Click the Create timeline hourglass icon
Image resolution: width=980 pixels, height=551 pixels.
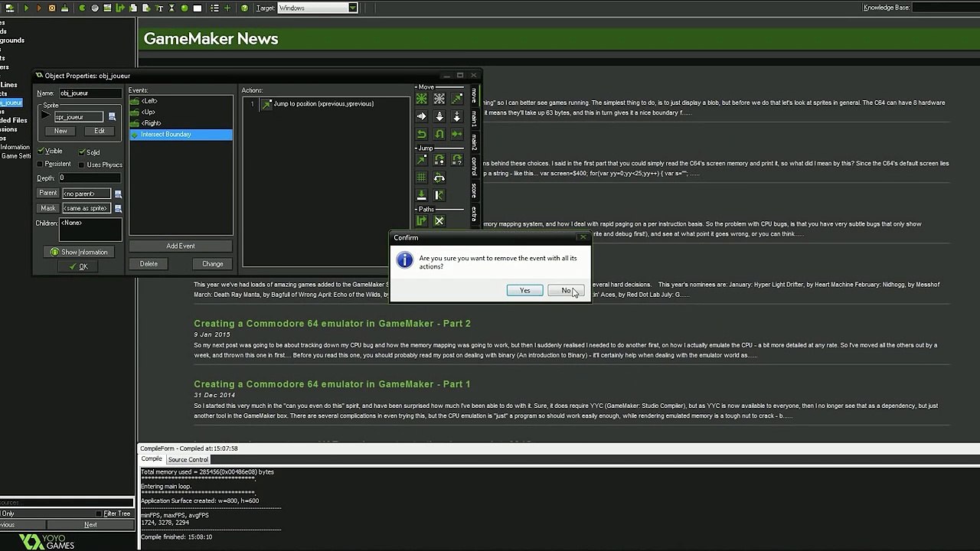171,8
